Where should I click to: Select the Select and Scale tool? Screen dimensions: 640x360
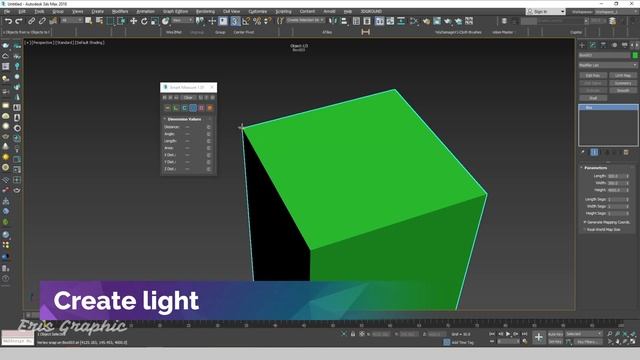155,21
